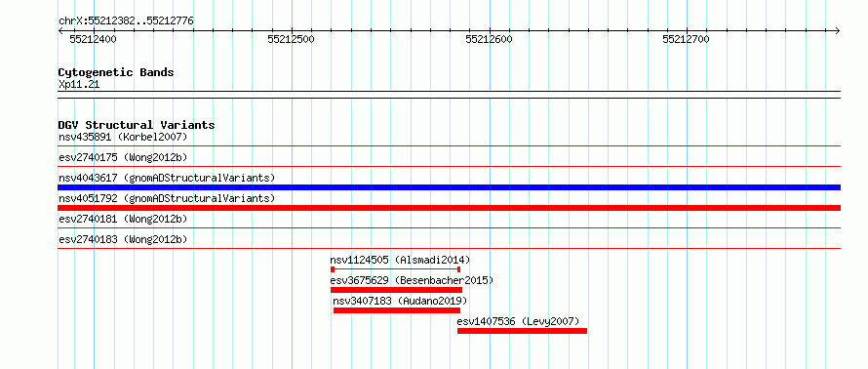
Task: Open variant esv2740181 (Wong2012b)
Action: point(123,219)
